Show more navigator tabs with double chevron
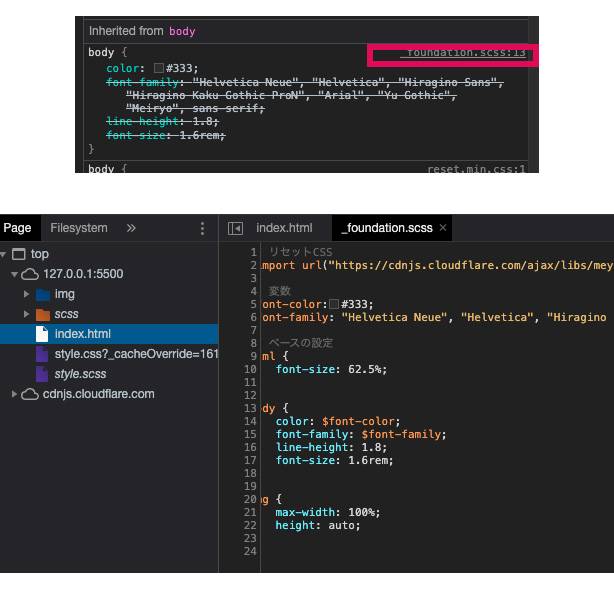Screen dimensions: 614x600 tap(131, 228)
